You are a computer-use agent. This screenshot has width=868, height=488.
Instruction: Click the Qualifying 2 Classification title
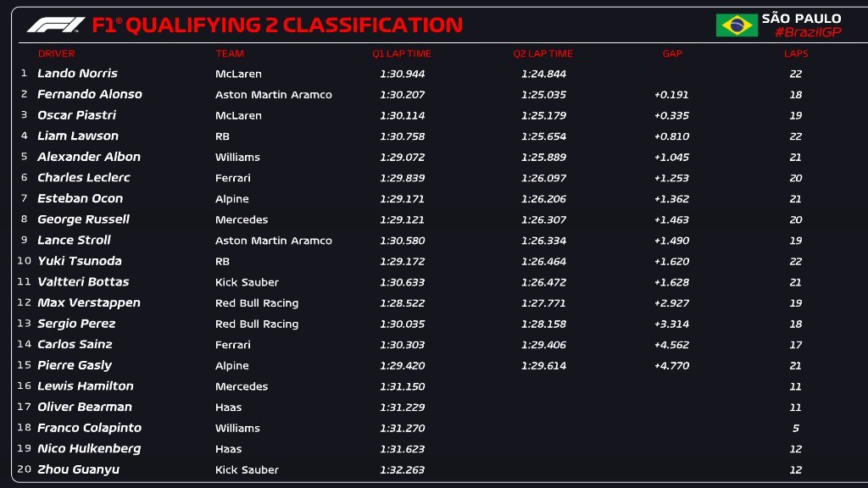(x=278, y=25)
